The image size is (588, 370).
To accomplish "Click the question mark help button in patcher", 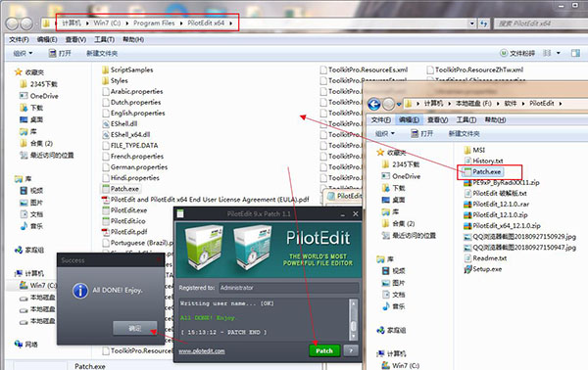I will tap(351, 350).
